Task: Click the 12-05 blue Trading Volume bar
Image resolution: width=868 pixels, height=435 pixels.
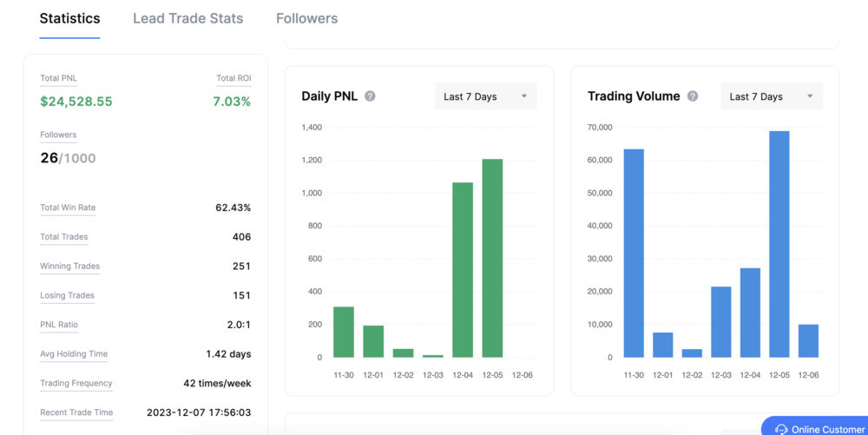Action: point(779,244)
